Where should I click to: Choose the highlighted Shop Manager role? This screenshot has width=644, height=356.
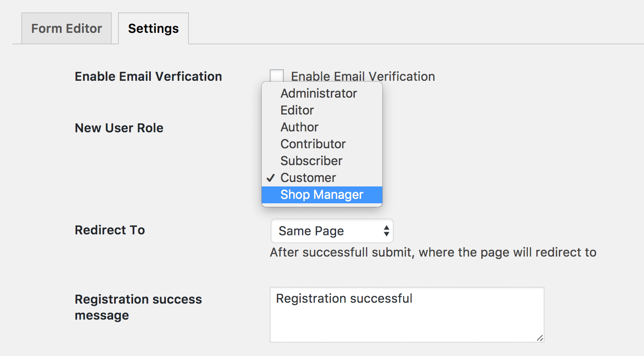tap(322, 194)
